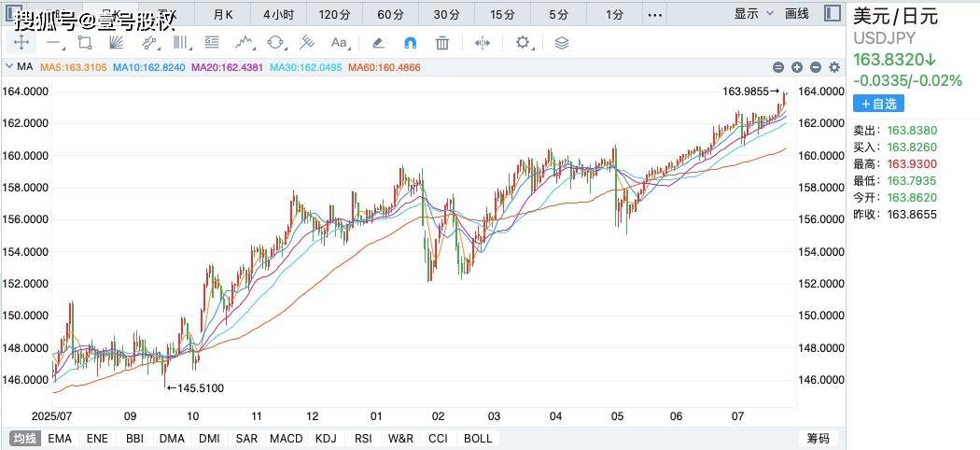Click the MA5:163.3105 legend value
This screenshot has height=450, width=980.
73,67
